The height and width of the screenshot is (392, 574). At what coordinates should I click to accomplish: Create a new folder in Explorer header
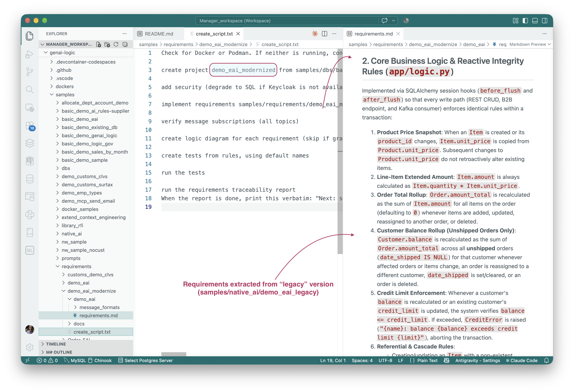tap(107, 44)
